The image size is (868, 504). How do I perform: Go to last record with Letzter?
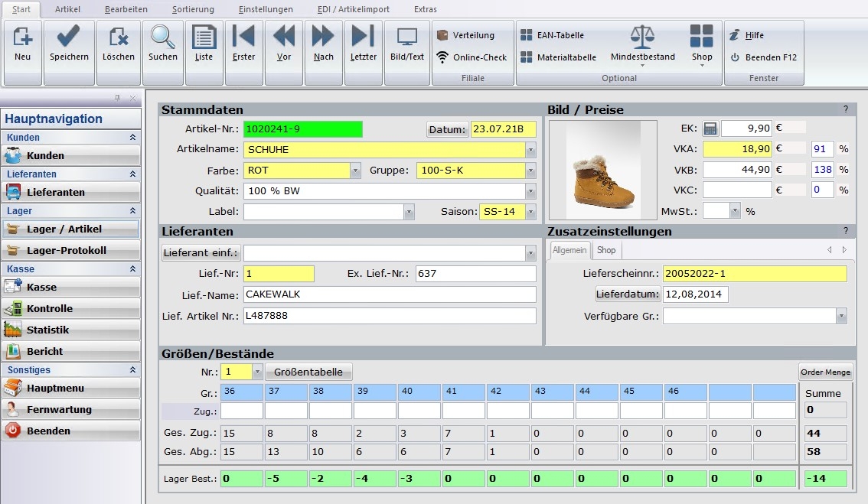(363, 37)
